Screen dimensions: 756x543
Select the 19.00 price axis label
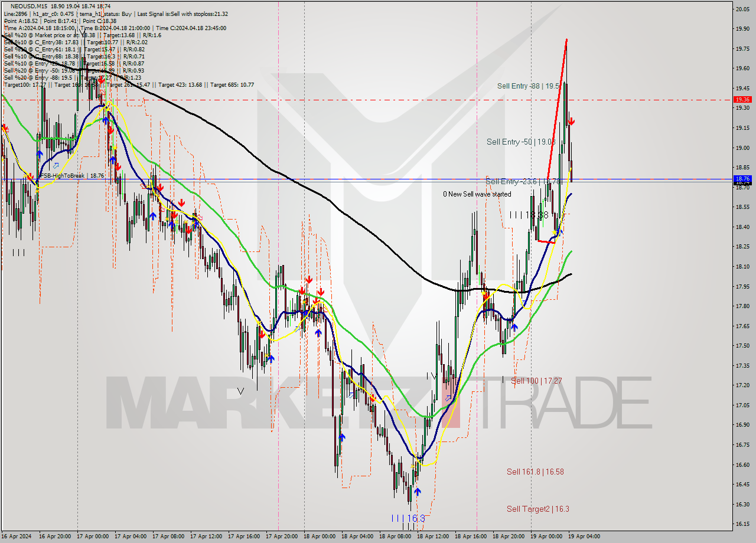coord(742,148)
